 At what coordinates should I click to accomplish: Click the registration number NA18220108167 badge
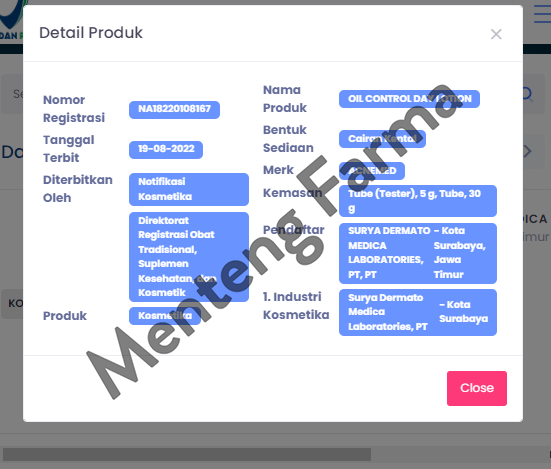tap(174, 110)
